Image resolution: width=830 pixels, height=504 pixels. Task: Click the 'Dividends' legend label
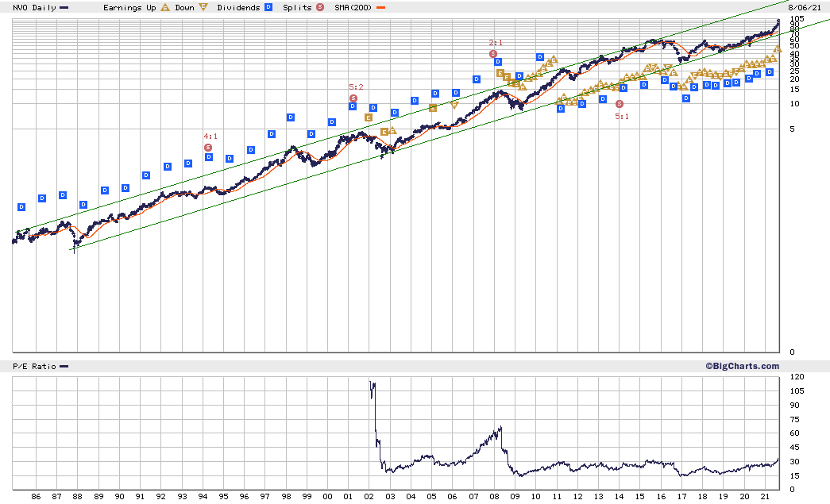click(239, 7)
